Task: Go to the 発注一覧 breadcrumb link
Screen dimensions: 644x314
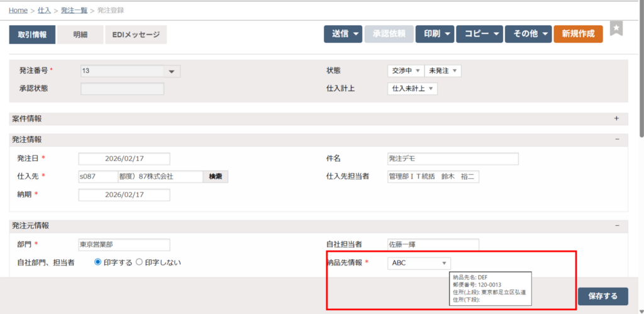Action: click(x=74, y=11)
